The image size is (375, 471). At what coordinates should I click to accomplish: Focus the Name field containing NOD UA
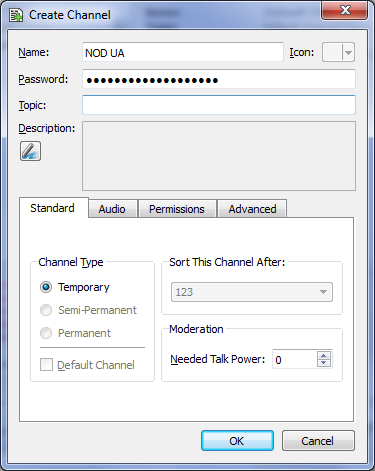pos(183,52)
